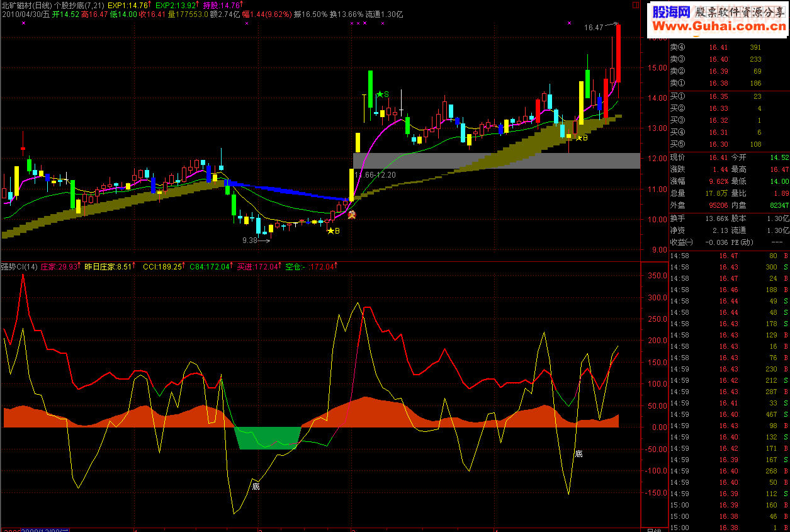Click the 开14.52 open price in the header
The height and width of the screenshot is (532, 790).
click(65, 14)
